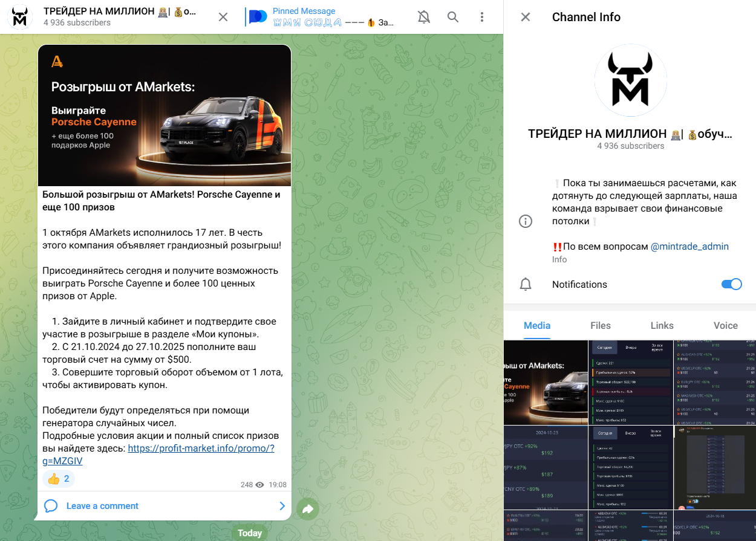Open the stats thumbnail showing $22,100 turnover

[x=630, y=382]
